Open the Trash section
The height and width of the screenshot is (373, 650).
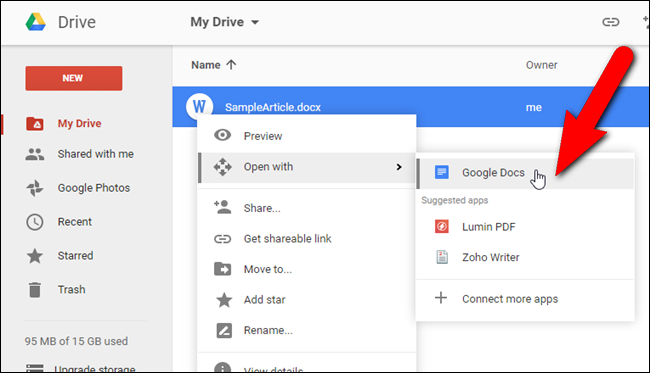pos(71,290)
